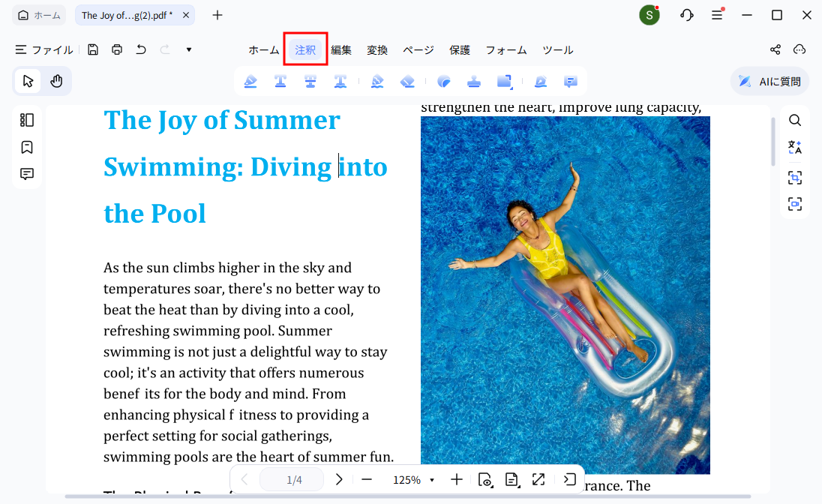822x504 pixels.
Task: Open the cloud upload icon
Action: point(799,49)
